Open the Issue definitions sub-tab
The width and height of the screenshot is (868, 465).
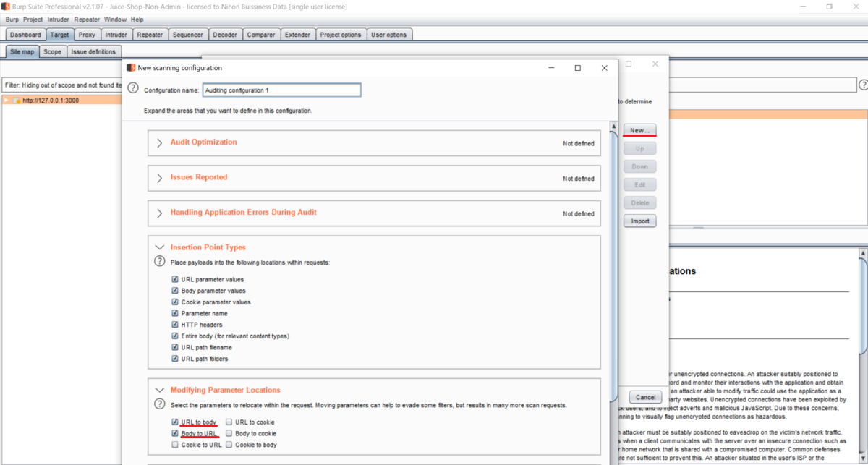(93, 52)
